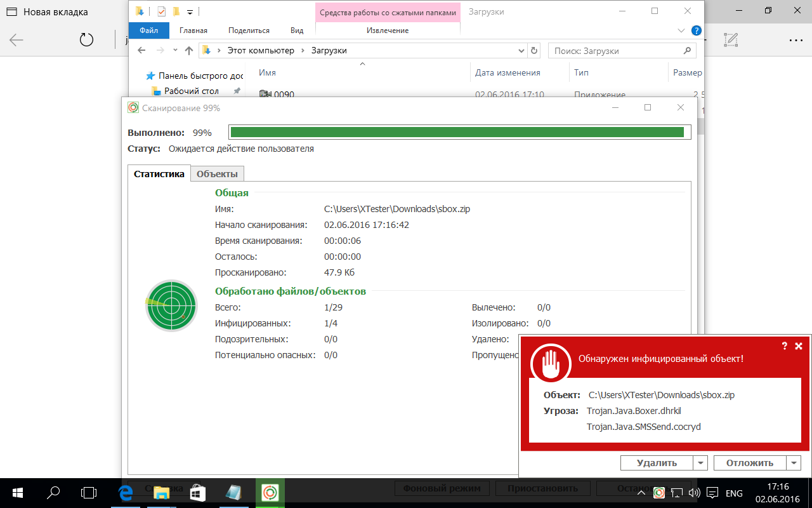Open the Вид ribbon tab

(297, 30)
